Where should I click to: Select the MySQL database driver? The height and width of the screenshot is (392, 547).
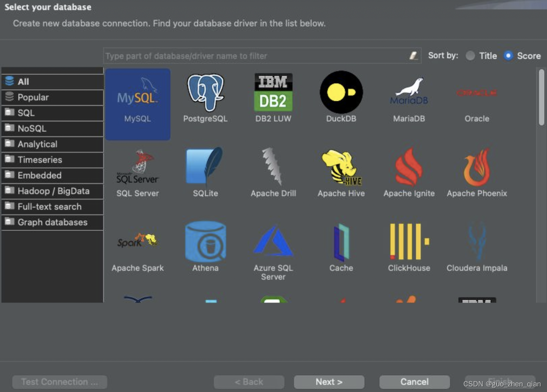click(138, 104)
